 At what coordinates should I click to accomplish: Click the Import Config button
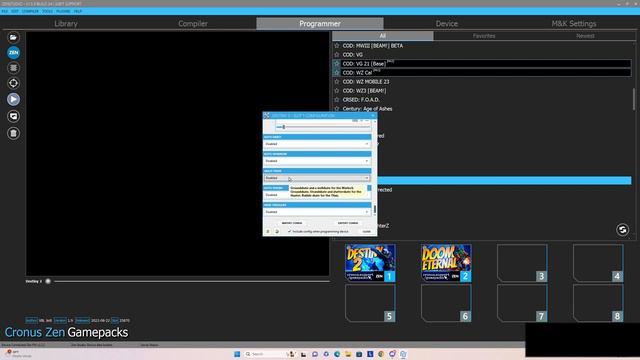(x=292, y=223)
